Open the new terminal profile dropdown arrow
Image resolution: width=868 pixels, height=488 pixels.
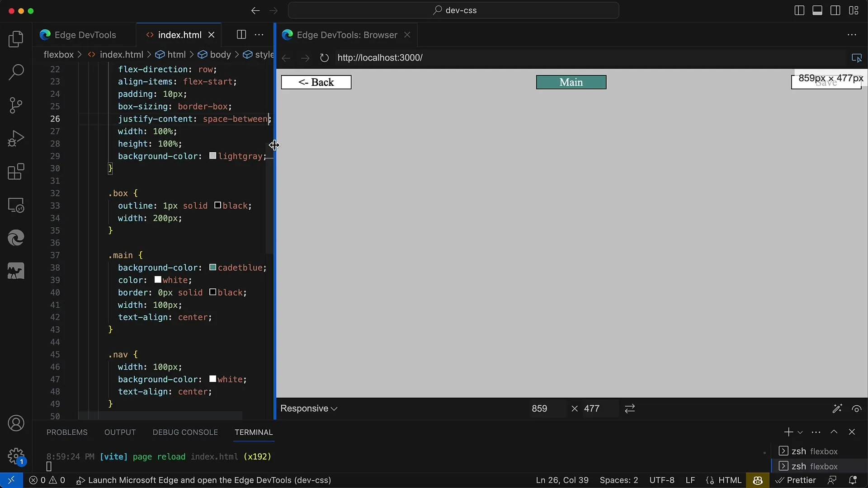click(x=800, y=432)
